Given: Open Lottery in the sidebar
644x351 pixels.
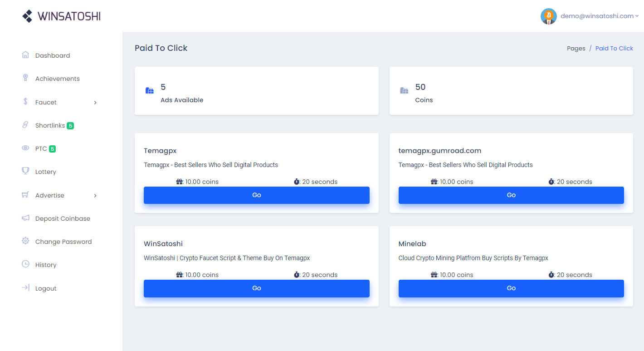Looking at the screenshot, I should [x=46, y=172].
